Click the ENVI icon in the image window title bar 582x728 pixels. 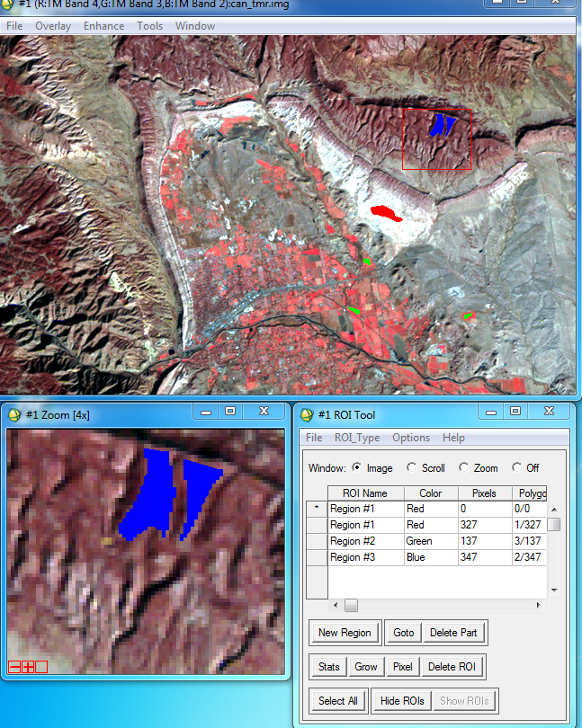point(7,4)
